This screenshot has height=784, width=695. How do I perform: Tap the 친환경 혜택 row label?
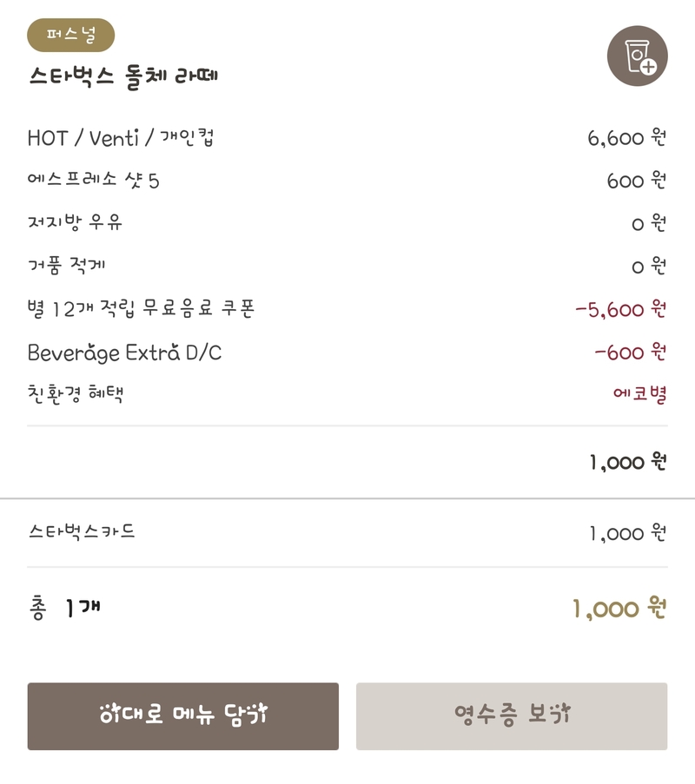pyautogui.click(x=75, y=394)
